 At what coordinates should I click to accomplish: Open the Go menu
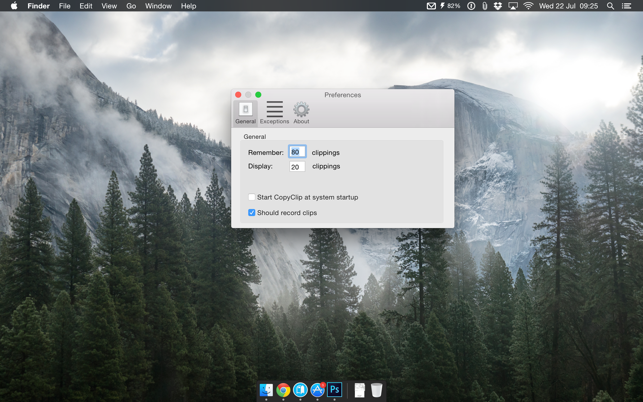pos(131,6)
